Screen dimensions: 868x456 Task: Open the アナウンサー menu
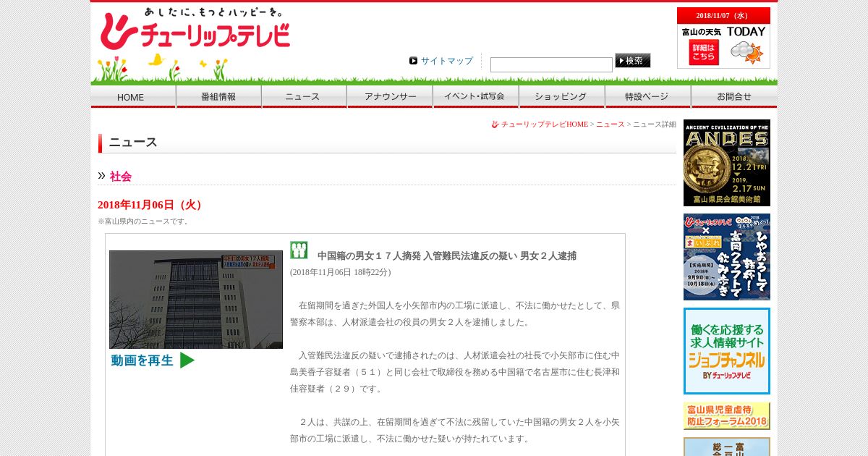[390, 97]
